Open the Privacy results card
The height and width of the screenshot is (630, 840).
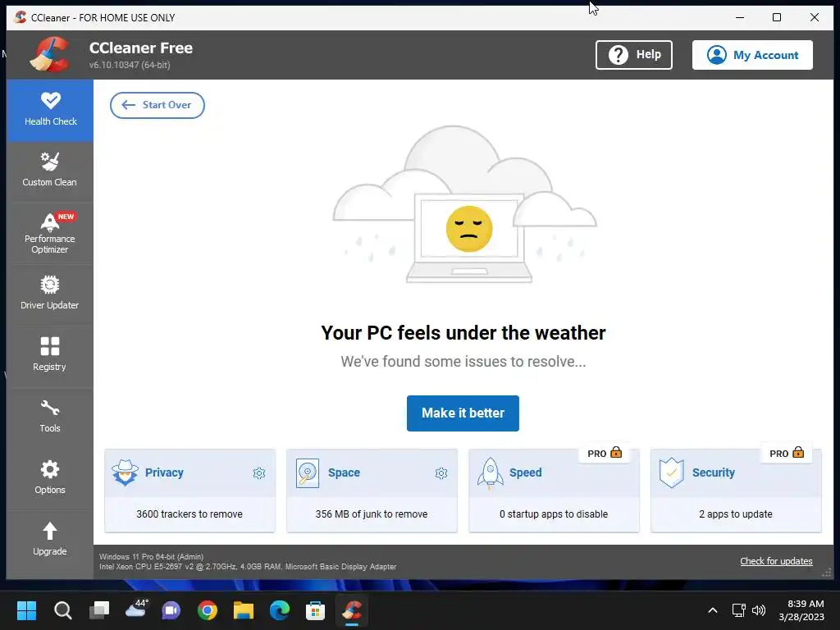click(x=189, y=491)
